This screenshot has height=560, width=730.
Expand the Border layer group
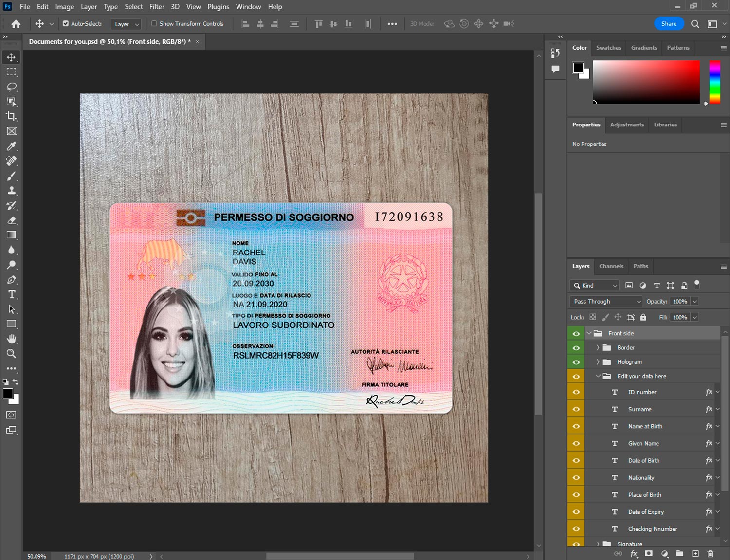pos(598,348)
